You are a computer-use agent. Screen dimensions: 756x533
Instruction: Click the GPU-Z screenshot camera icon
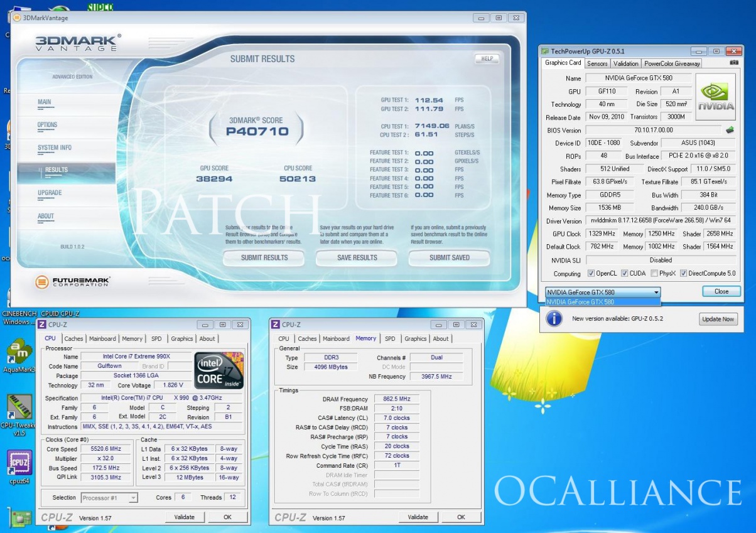[734, 63]
